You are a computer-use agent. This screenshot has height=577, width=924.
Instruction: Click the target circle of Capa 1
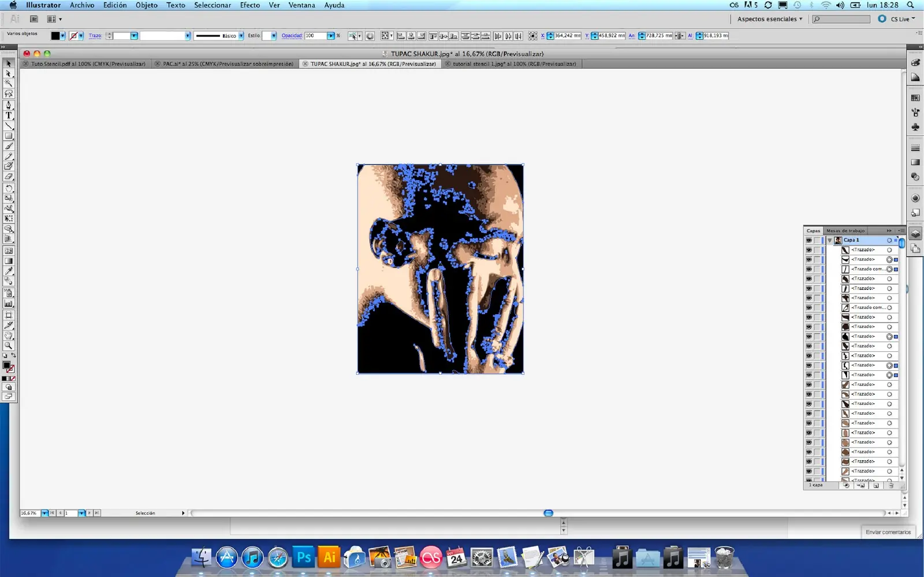pos(889,240)
